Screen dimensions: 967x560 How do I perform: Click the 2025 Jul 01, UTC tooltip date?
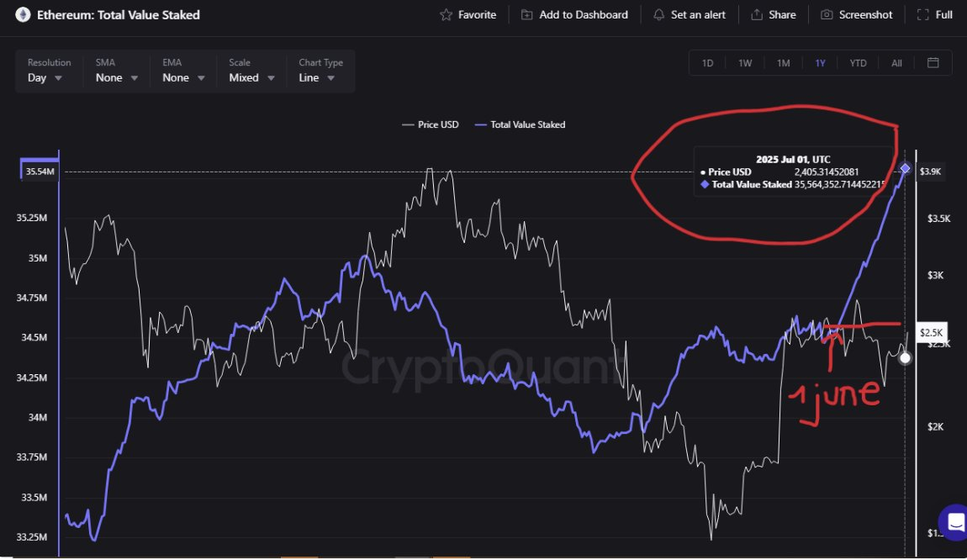[x=793, y=160]
